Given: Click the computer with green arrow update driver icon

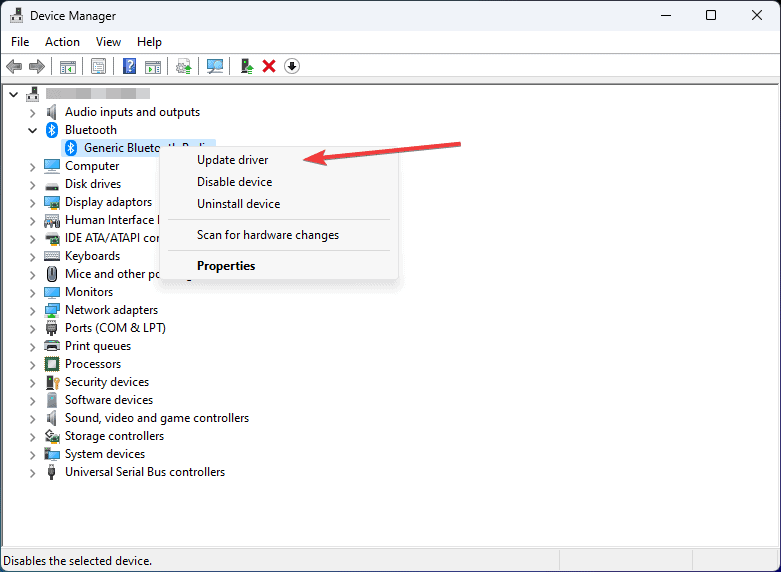Looking at the screenshot, I should point(247,66).
